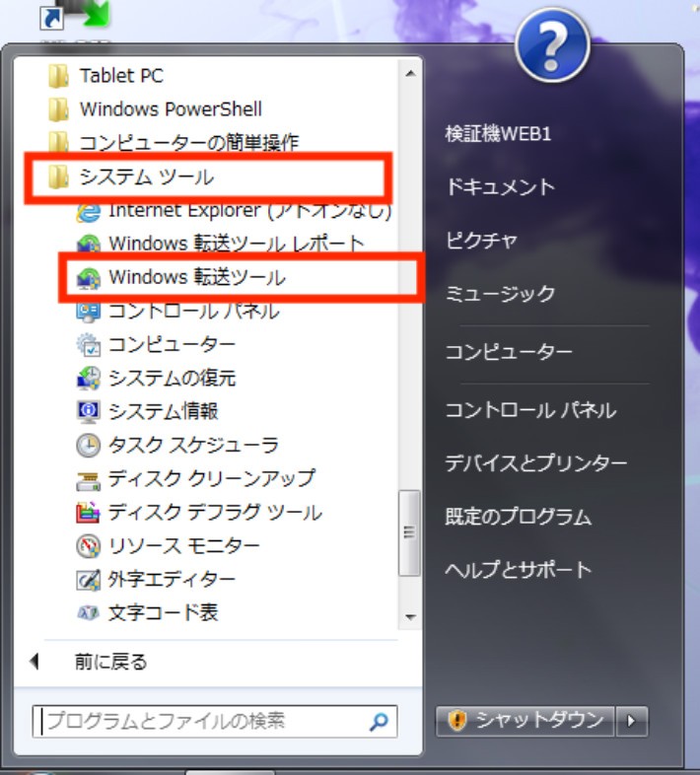
Task: Click the コンピューターの簡単操作 folder icon
Action: pyautogui.click(x=59, y=142)
